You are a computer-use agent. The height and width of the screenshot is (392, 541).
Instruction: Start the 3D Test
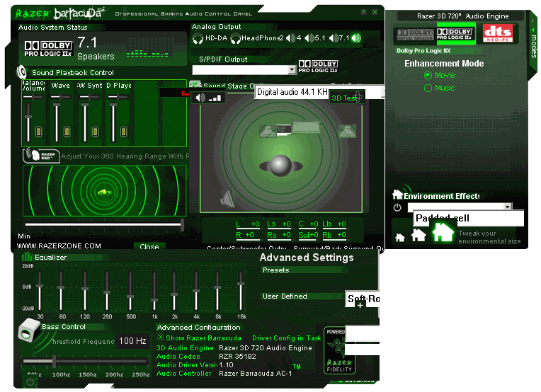[346, 98]
